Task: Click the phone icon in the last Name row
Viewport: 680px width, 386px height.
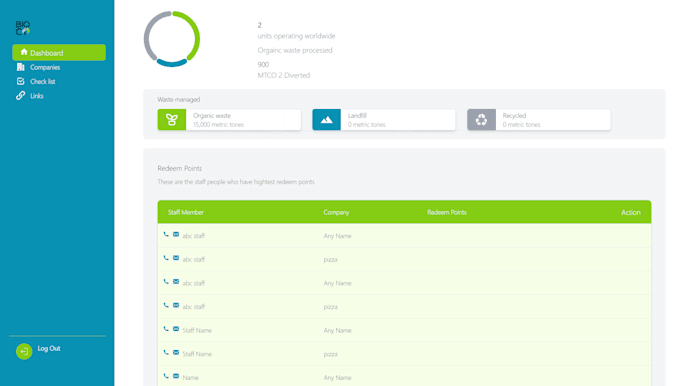Action: click(166, 376)
